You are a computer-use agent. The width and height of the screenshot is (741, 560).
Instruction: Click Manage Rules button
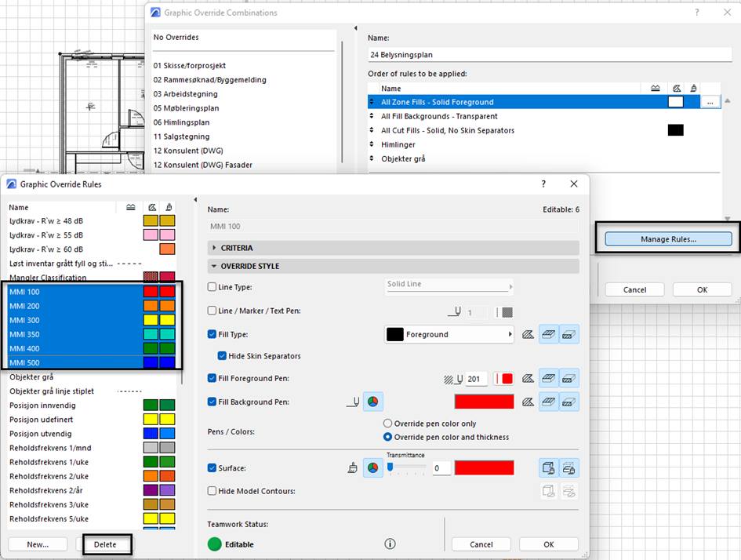point(668,239)
